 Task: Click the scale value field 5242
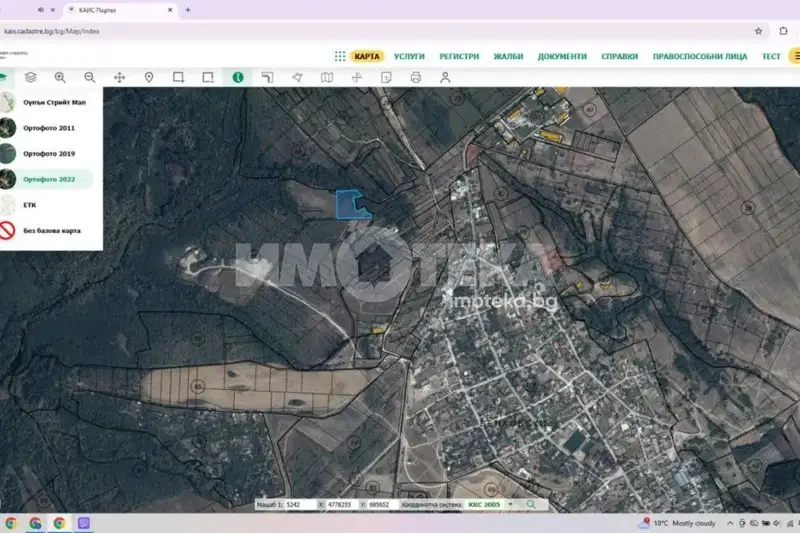pyautogui.click(x=301, y=504)
